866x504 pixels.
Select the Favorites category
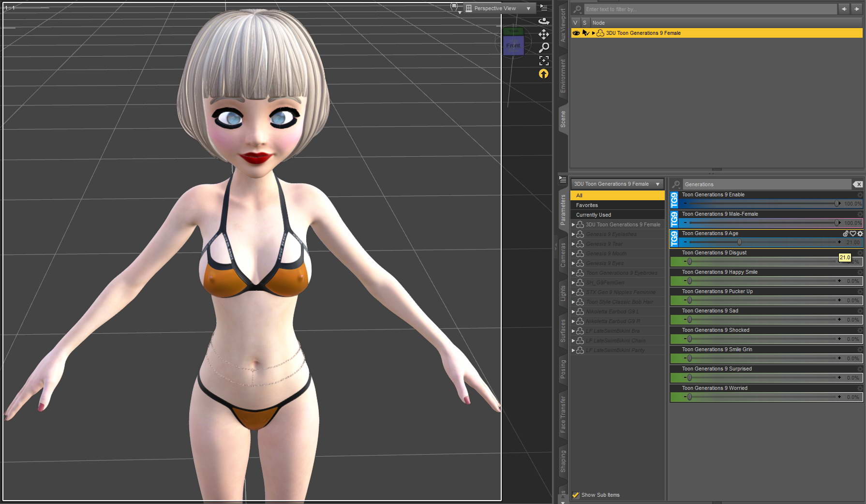point(617,205)
